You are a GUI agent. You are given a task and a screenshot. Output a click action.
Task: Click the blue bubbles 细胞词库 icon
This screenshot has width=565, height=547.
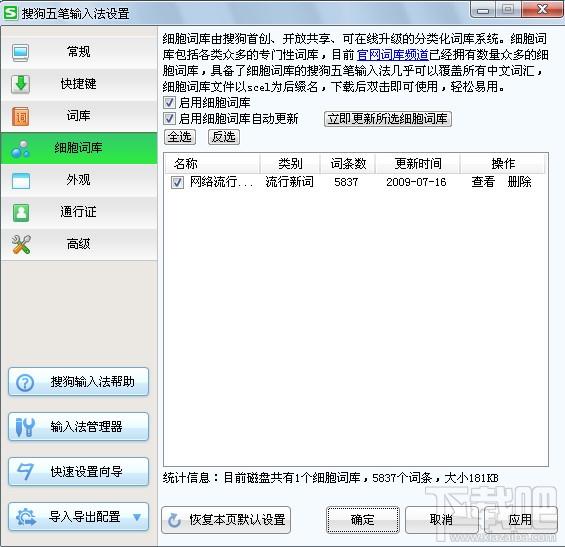[21, 149]
